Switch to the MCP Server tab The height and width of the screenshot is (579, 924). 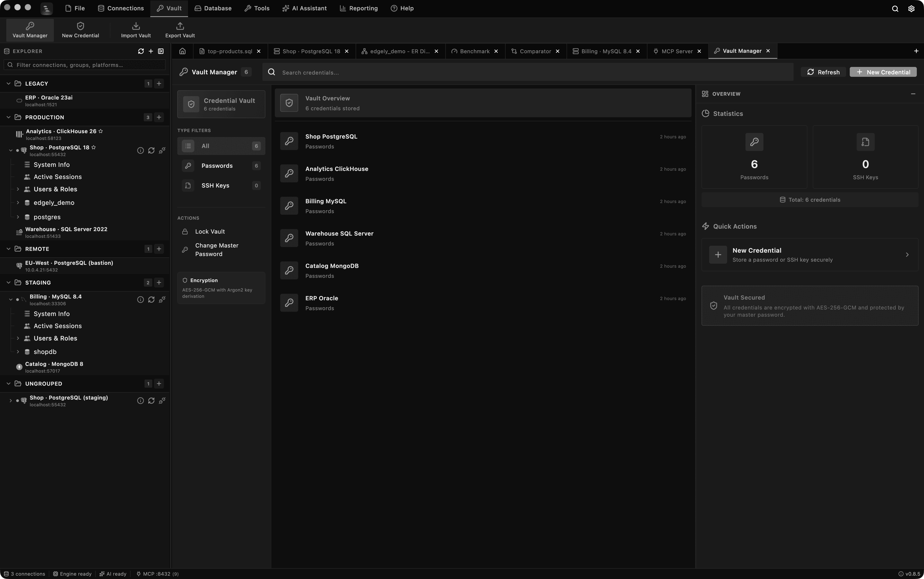[x=677, y=51]
